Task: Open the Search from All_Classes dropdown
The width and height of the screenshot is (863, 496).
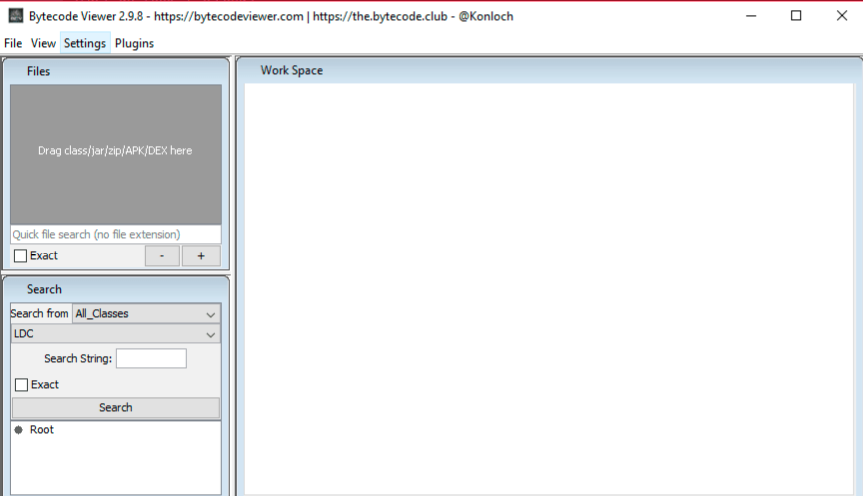Action: coord(146,313)
